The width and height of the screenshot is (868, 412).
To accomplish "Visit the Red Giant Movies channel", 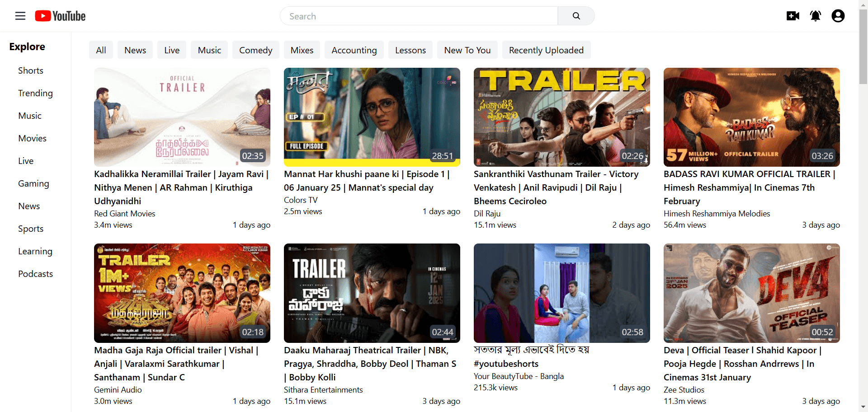I will pos(125,214).
